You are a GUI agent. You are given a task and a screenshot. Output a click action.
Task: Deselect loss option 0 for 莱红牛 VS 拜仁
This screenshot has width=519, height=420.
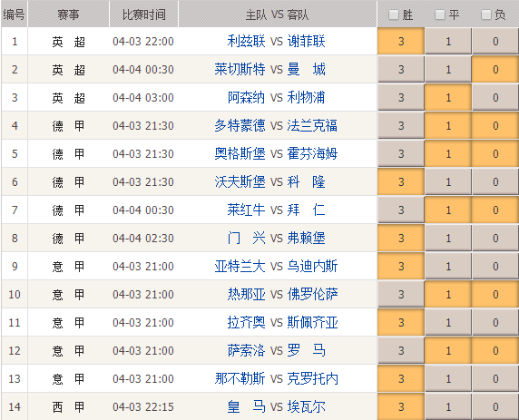pyautogui.click(x=495, y=210)
